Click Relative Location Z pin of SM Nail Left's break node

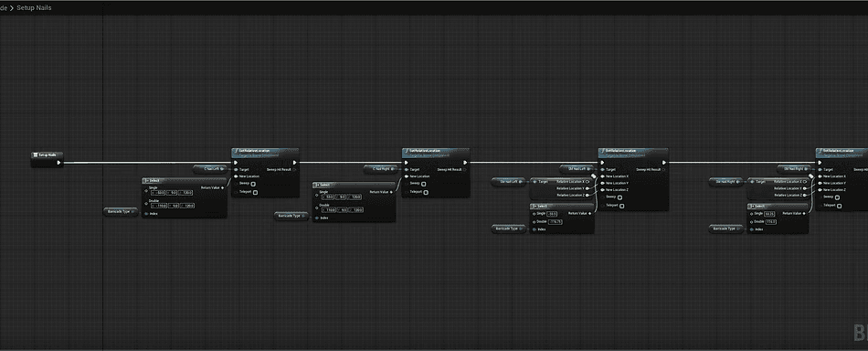[x=587, y=195]
